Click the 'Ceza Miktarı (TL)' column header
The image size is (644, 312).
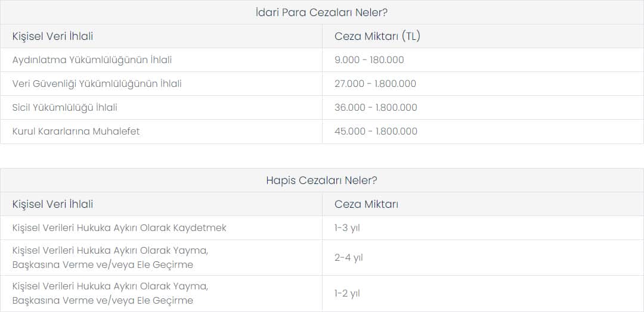[x=377, y=36]
